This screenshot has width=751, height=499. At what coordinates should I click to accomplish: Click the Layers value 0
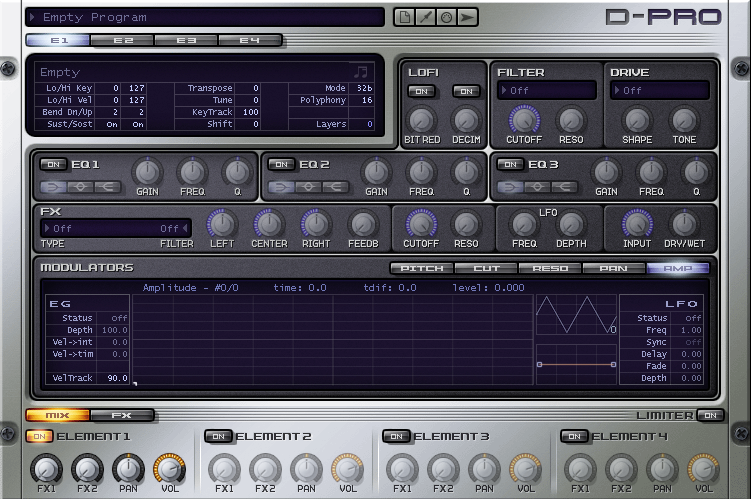point(369,124)
